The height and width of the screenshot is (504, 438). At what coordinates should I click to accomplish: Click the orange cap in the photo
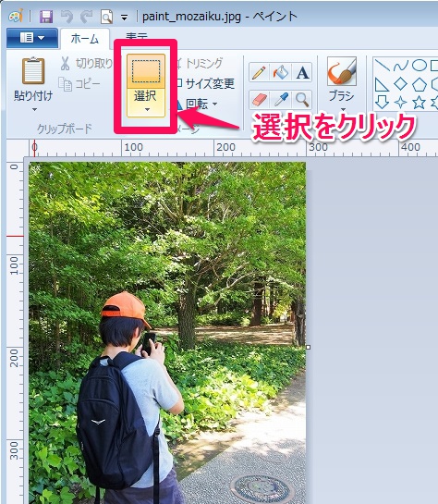(126, 308)
